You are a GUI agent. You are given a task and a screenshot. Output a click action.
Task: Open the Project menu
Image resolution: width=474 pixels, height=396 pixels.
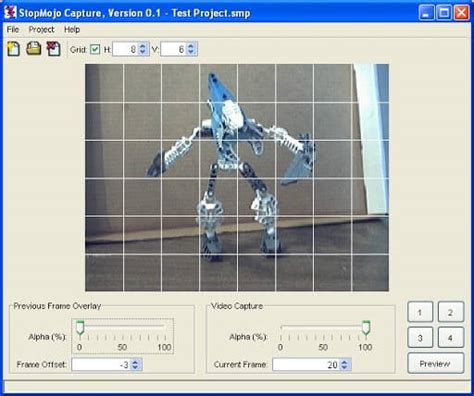(x=41, y=30)
